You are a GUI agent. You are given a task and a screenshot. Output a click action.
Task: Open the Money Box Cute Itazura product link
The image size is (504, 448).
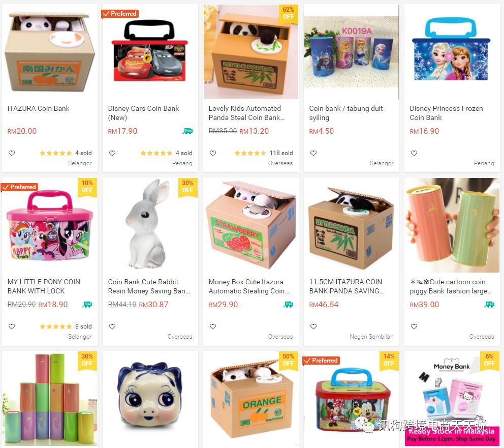pos(249,286)
